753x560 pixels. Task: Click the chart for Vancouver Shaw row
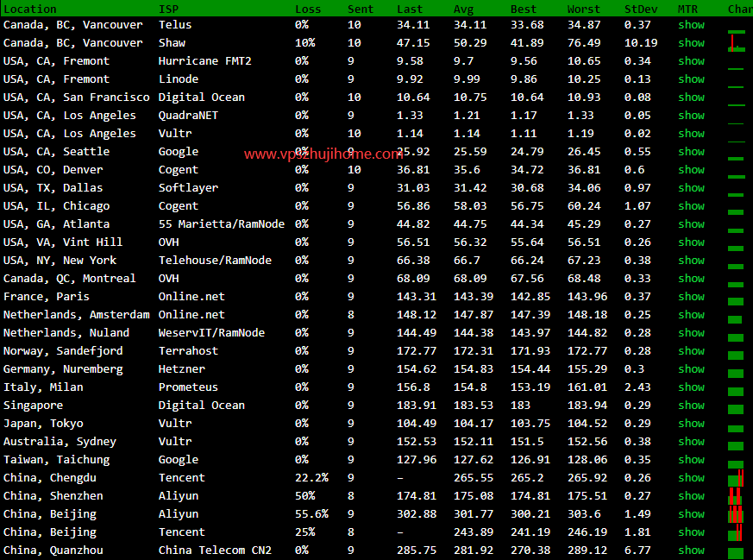(736, 43)
